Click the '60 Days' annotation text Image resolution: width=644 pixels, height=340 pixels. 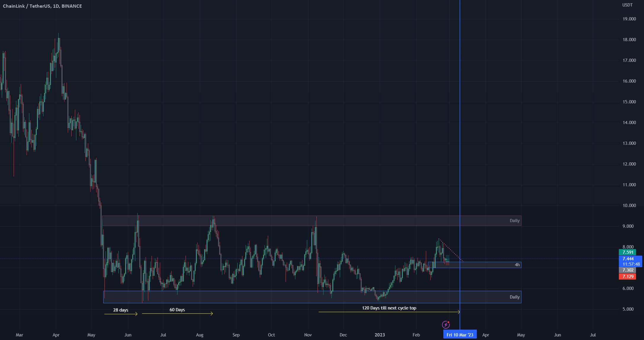click(x=177, y=309)
